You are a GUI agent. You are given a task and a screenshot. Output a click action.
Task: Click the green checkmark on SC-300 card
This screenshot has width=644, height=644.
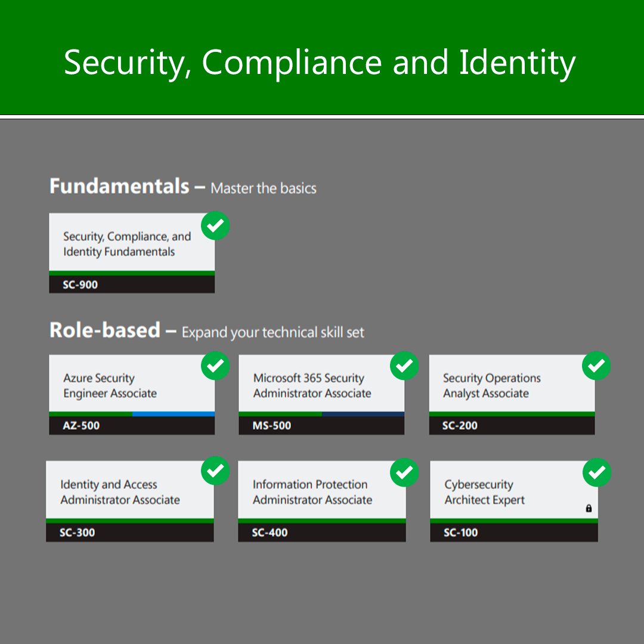tap(215, 470)
